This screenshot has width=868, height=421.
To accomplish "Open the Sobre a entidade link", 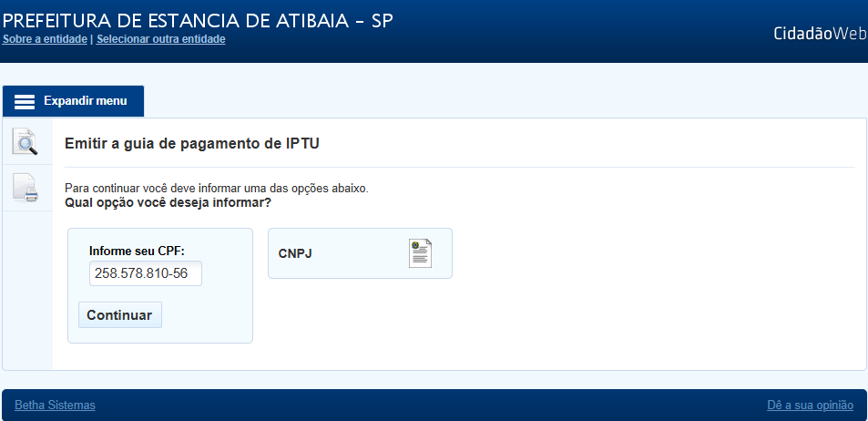I will tap(45, 39).
